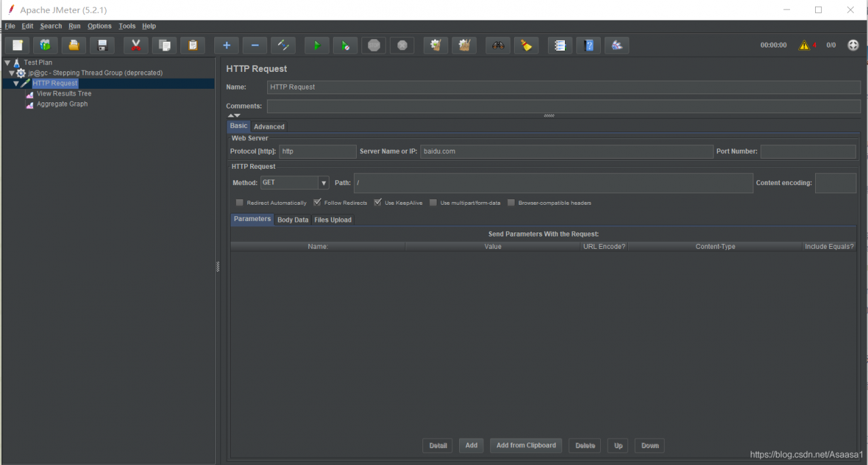This screenshot has width=868, height=465.
Task: Uncheck the Follow Redirects checkbox
Action: pos(317,203)
